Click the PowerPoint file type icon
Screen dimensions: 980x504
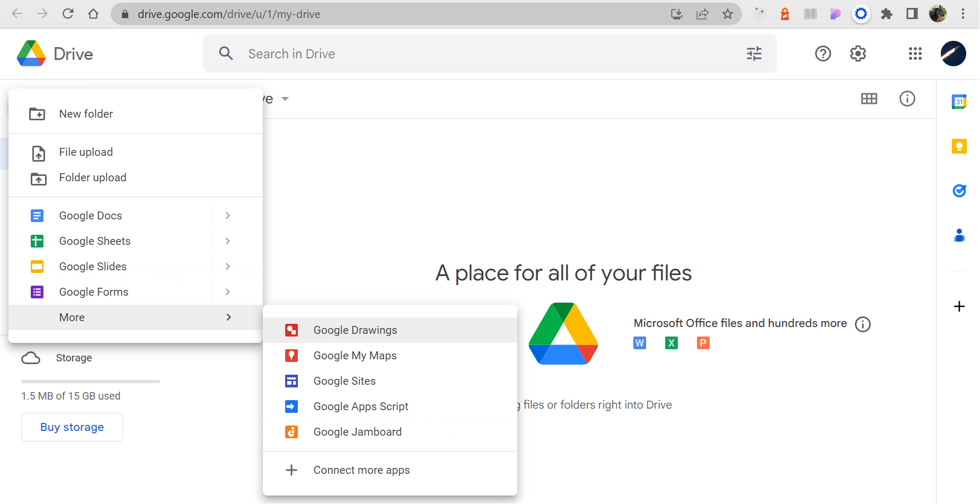703,343
